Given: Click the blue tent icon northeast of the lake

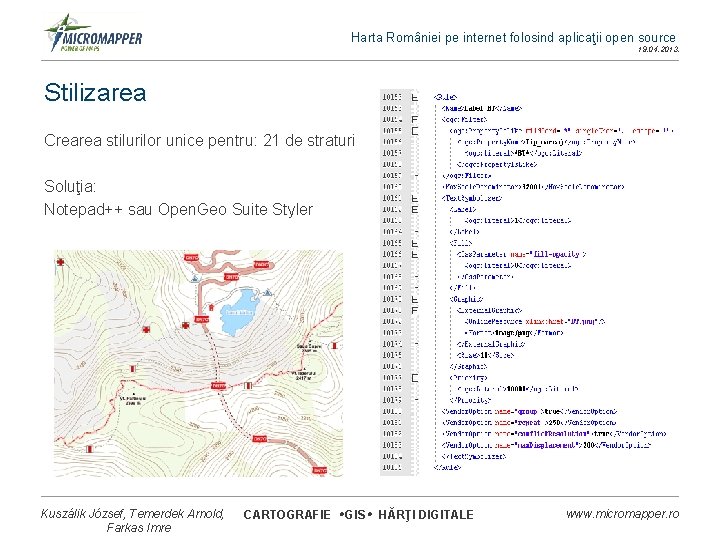Looking at the screenshot, I should click(267, 292).
